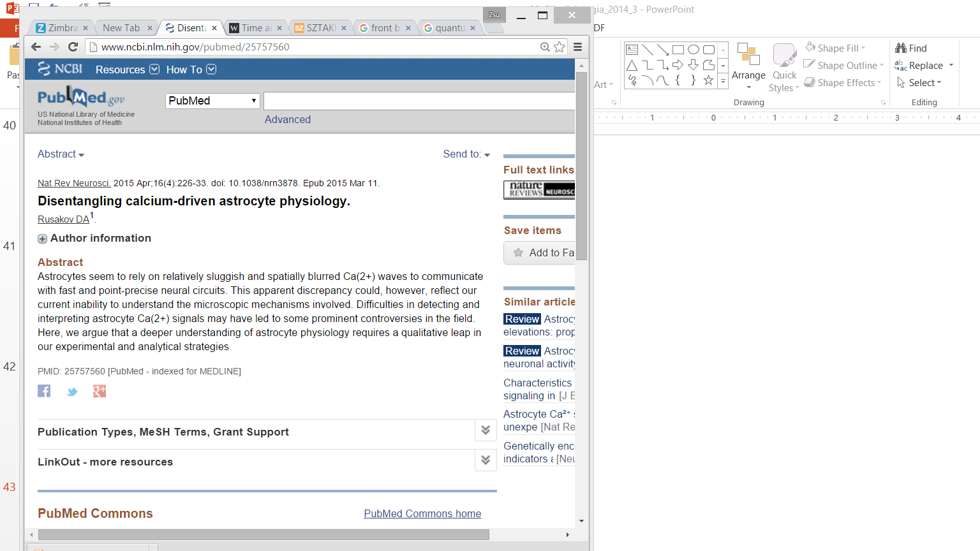Click the NCBI logo
980x551 pixels.
(x=60, y=69)
